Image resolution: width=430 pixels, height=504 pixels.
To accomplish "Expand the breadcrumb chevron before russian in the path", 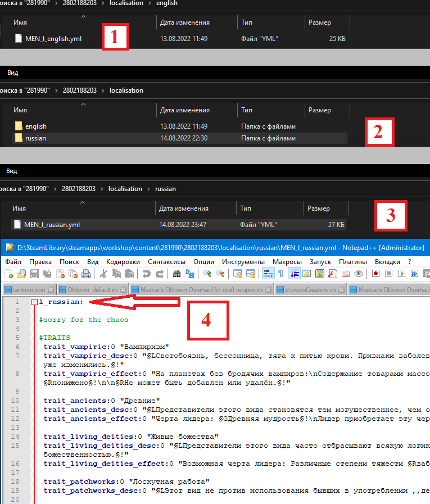I will [148, 189].
